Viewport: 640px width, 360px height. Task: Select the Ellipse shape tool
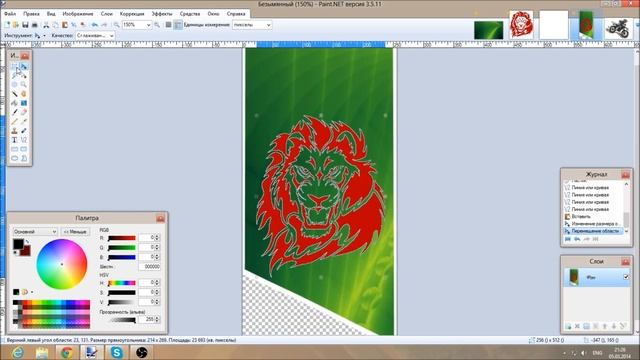(15, 158)
